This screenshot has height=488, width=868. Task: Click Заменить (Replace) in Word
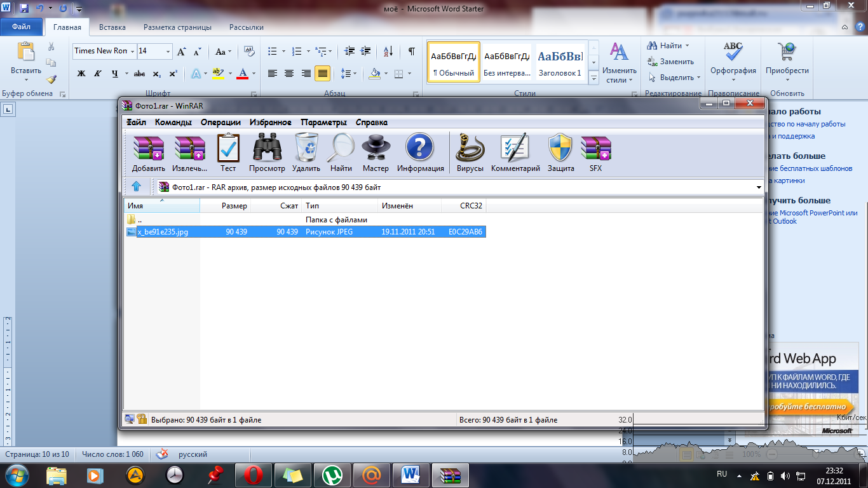671,62
